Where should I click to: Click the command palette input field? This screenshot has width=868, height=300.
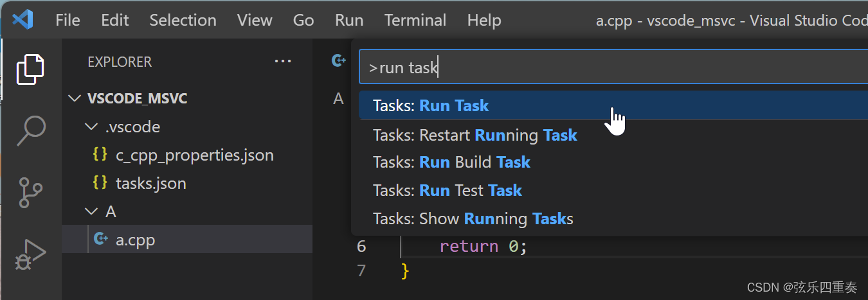613,67
